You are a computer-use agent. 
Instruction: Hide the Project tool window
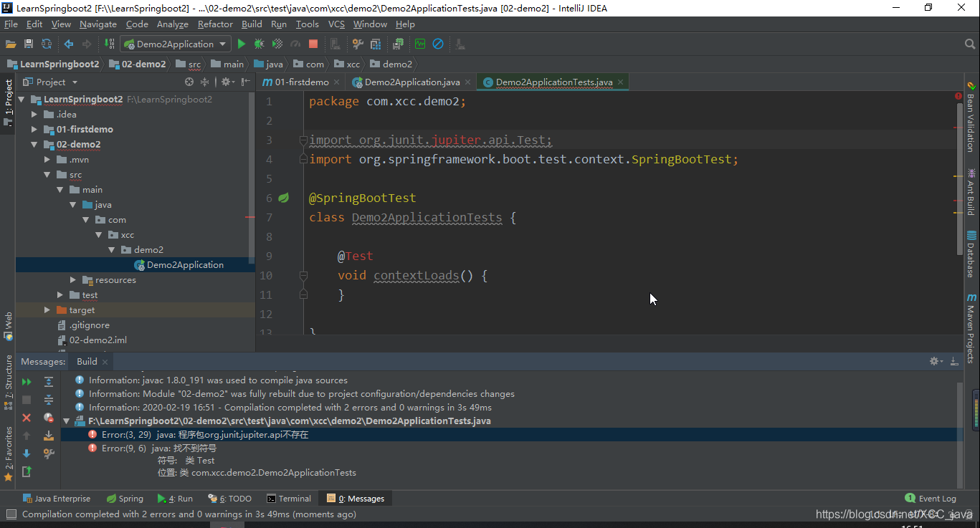246,82
